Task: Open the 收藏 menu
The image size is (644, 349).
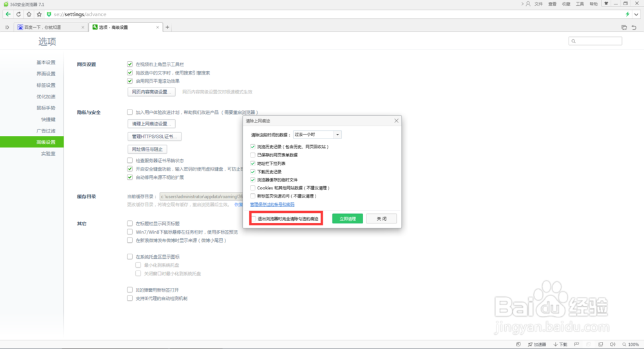Action: click(566, 4)
